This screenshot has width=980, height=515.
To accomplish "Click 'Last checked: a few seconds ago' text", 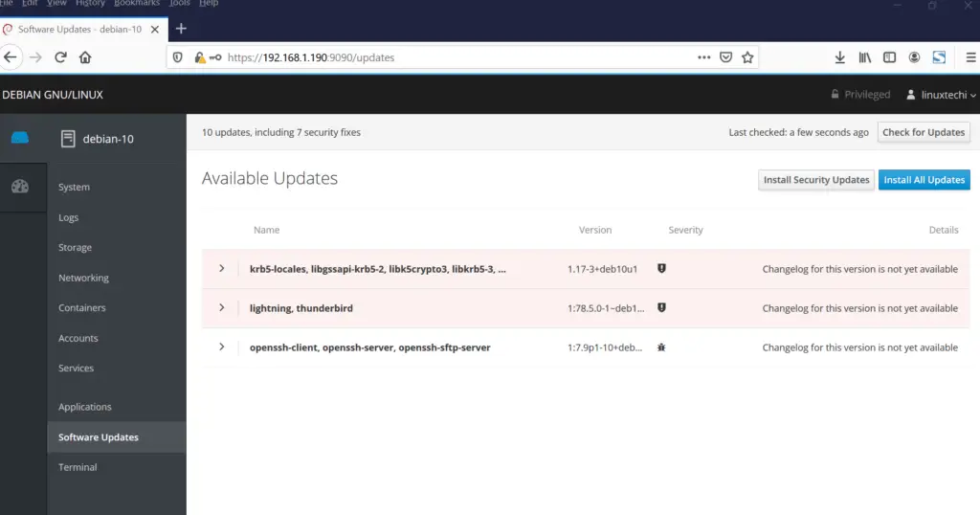I will click(x=798, y=132).
